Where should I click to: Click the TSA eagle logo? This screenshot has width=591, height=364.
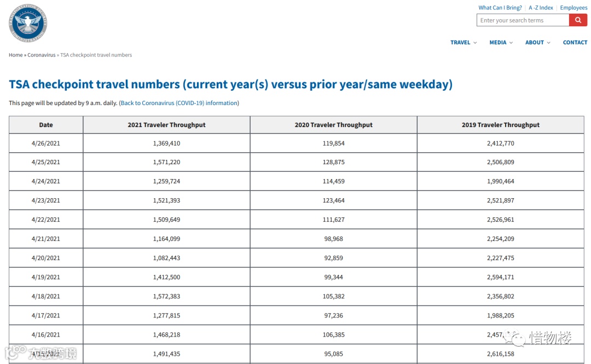28,23
